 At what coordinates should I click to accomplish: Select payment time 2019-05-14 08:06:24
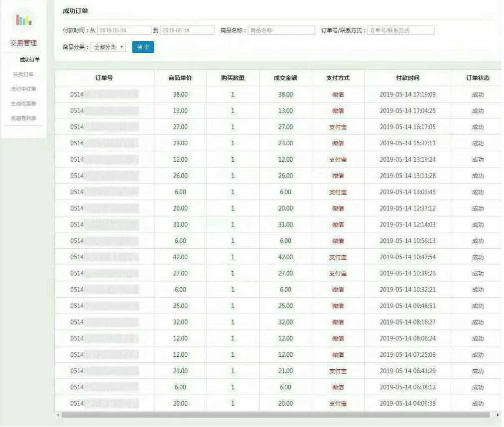(407, 338)
